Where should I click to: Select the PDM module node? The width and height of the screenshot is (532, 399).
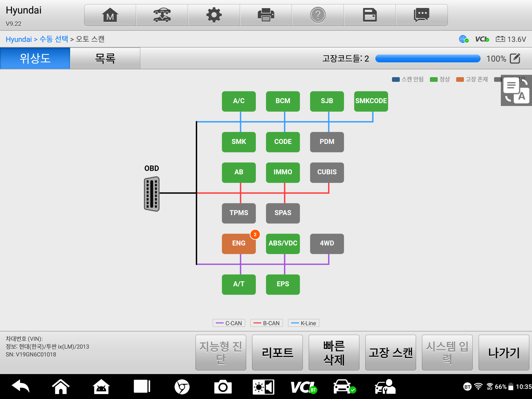pyautogui.click(x=327, y=142)
